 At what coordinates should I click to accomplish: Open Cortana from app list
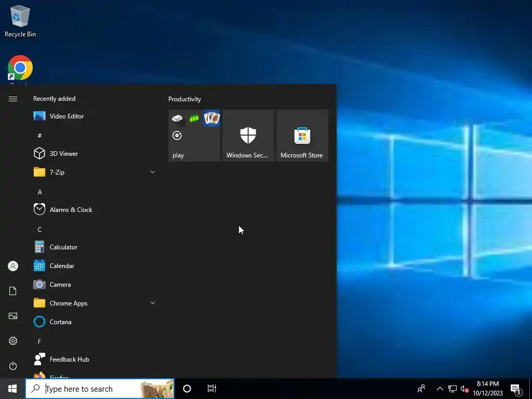click(x=95, y=322)
